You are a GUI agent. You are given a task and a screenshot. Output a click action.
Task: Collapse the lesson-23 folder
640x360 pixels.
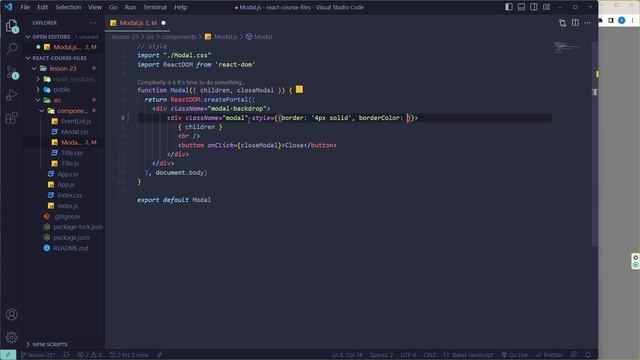click(x=63, y=69)
